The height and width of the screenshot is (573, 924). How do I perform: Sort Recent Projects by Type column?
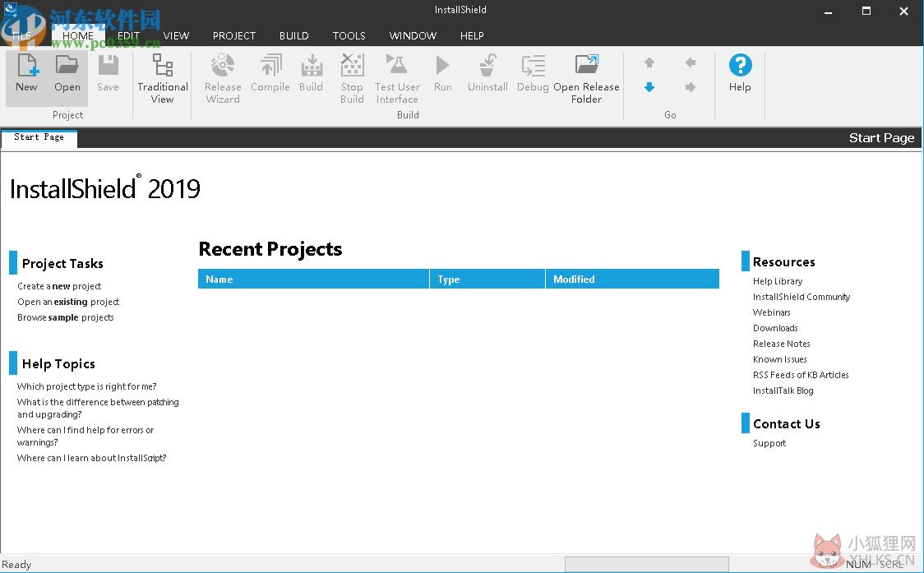click(487, 279)
